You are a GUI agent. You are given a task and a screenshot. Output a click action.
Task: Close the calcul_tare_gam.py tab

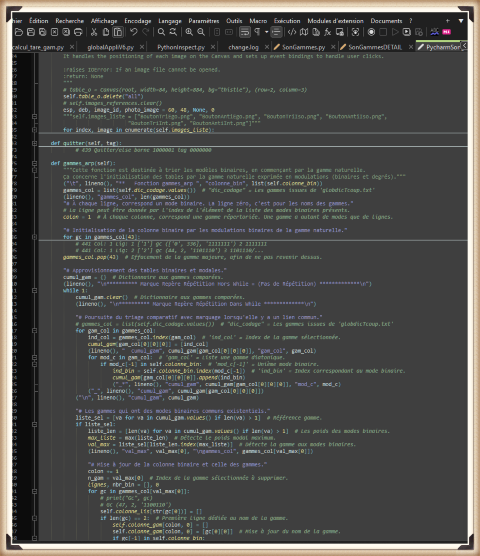tap(72, 47)
